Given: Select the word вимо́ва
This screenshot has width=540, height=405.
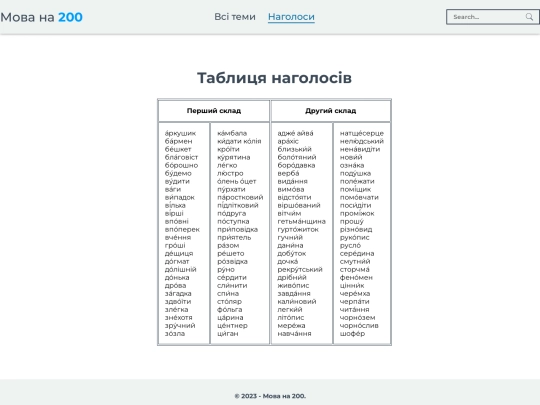Looking at the screenshot, I should (x=291, y=189).
